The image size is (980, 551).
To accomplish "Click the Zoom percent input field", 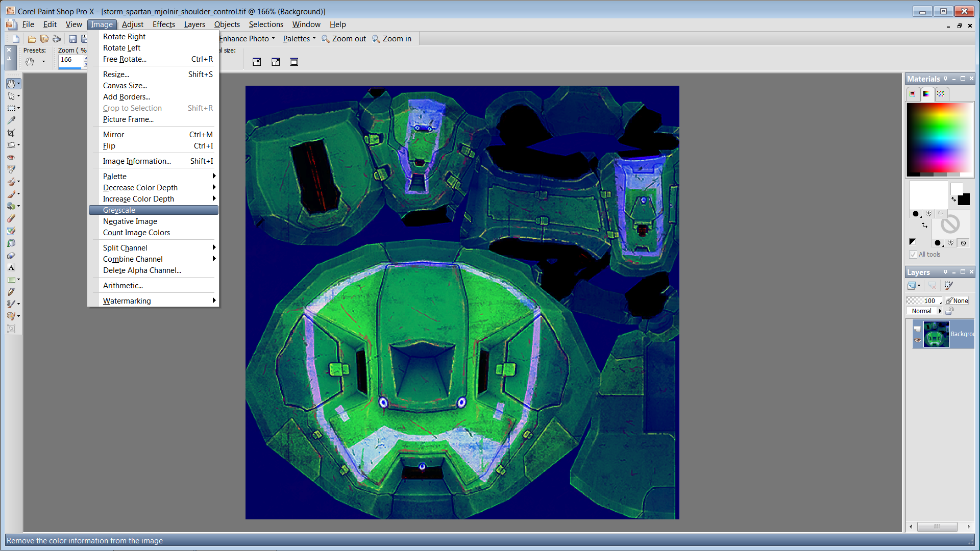I will 70,60.
